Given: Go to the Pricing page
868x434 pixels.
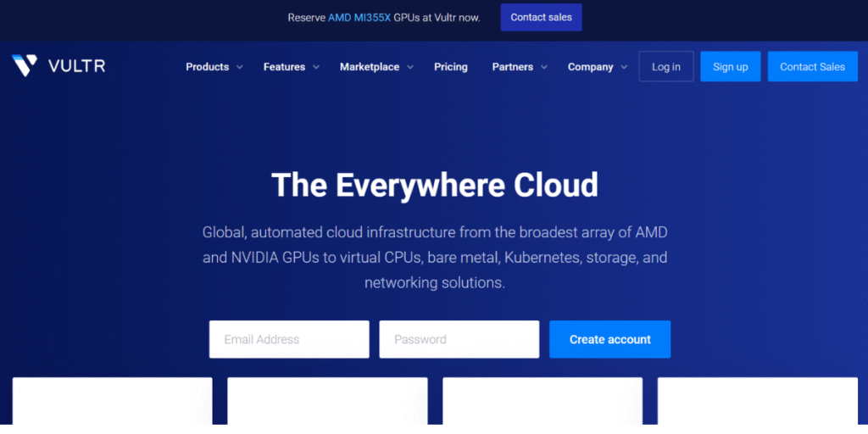Looking at the screenshot, I should (x=451, y=67).
